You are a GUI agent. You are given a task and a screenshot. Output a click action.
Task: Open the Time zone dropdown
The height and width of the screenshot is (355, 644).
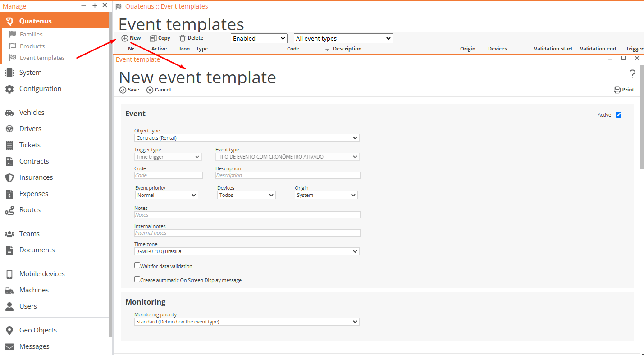pos(247,251)
